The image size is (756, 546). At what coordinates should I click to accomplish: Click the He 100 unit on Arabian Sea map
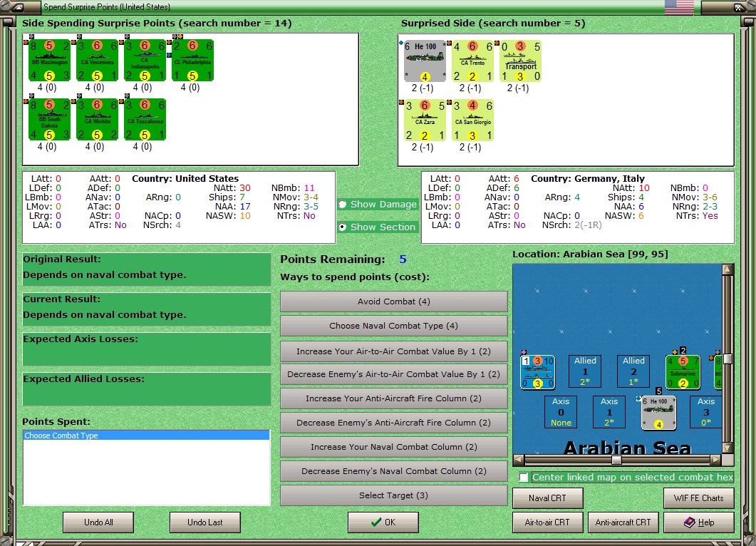(x=658, y=413)
